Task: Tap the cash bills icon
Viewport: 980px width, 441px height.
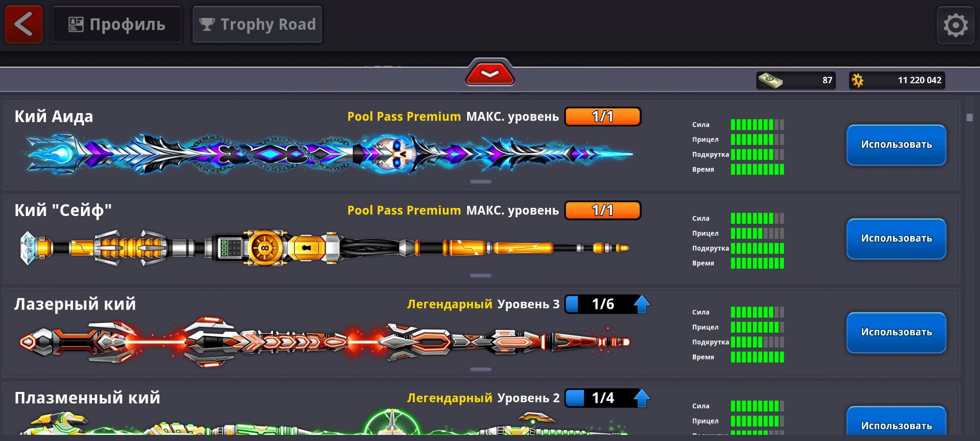Action: pyautogui.click(x=770, y=80)
